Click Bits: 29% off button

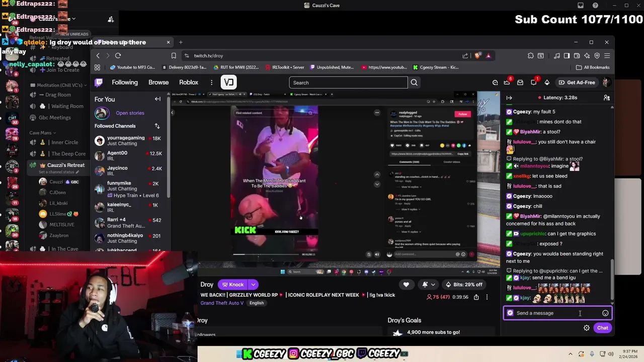click(x=463, y=285)
